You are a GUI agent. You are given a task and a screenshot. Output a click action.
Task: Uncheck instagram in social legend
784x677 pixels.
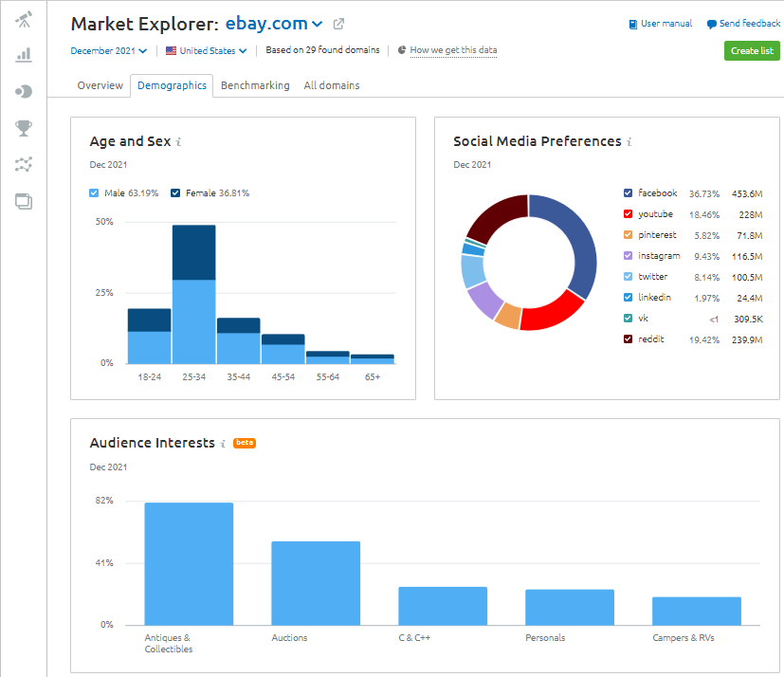tap(628, 255)
